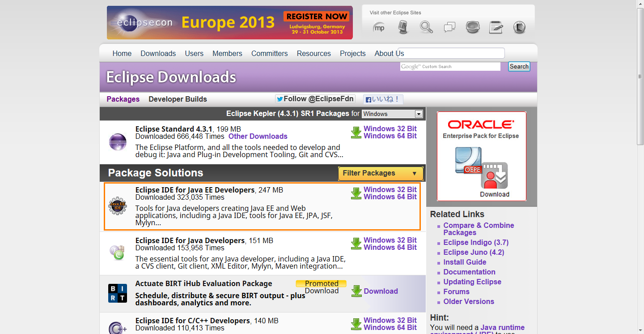
Task: Click the Search button
Action: [519, 66]
